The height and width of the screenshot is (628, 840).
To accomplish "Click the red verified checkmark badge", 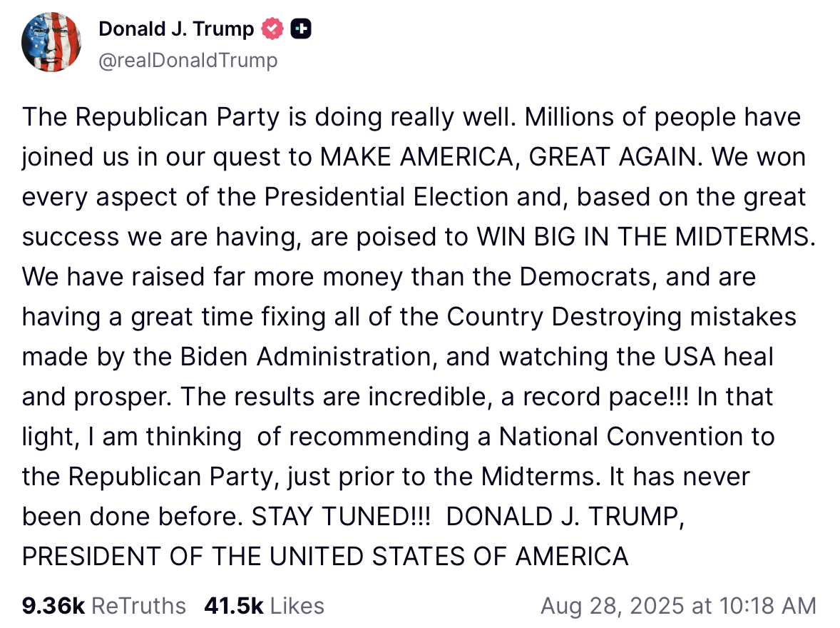I will pyautogui.click(x=272, y=29).
